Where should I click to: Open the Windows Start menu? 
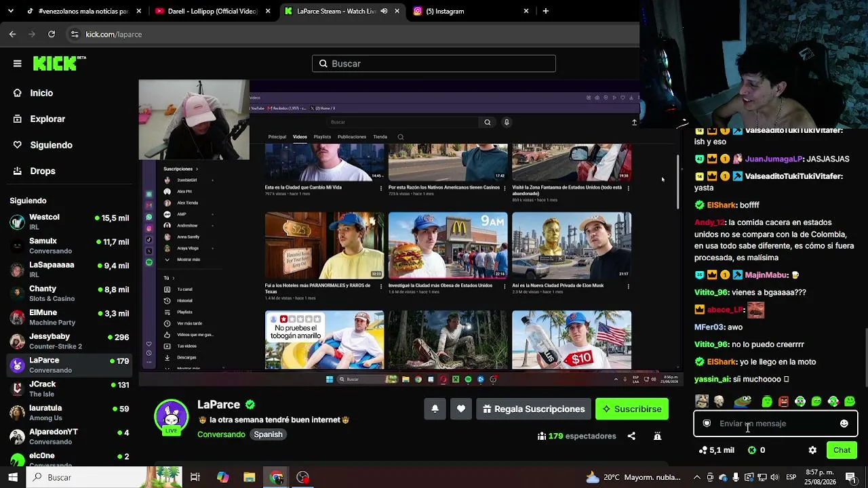tap(13, 477)
